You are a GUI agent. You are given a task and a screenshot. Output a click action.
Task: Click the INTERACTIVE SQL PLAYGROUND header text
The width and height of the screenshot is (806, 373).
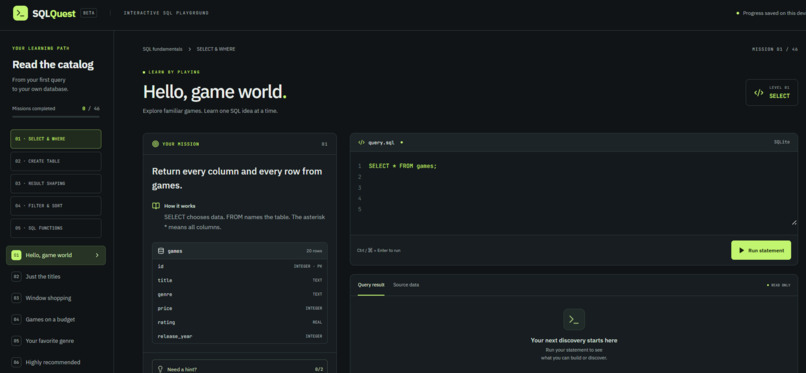point(166,13)
